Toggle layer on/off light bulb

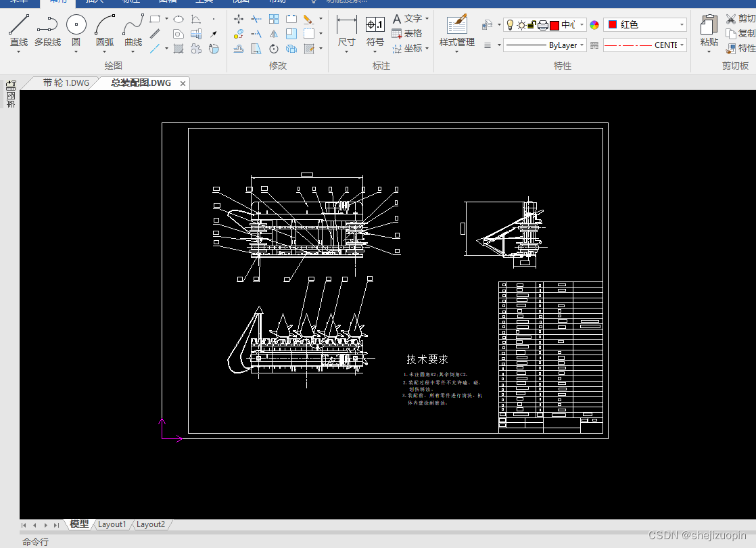(x=510, y=24)
